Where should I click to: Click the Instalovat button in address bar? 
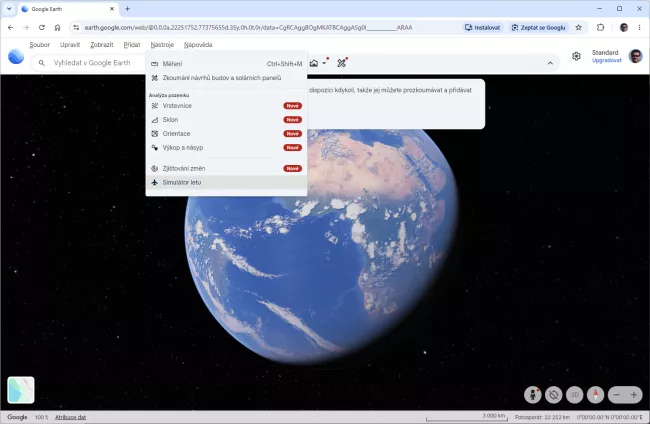(x=483, y=27)
